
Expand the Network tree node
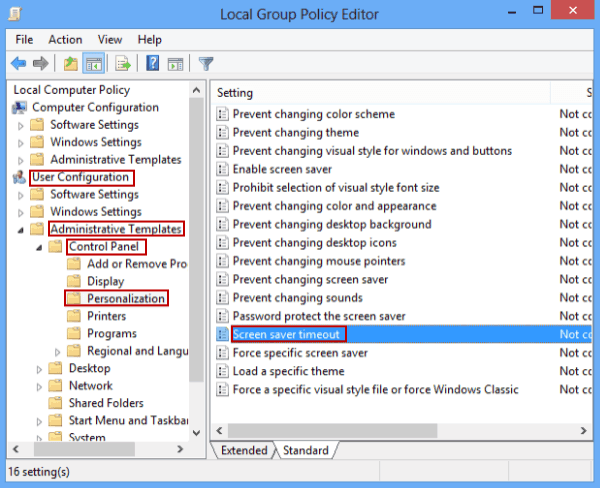tap(39, 387)
